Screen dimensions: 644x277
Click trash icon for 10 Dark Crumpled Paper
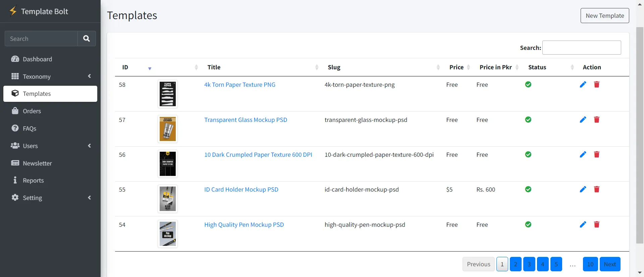(x=596, y=154)
